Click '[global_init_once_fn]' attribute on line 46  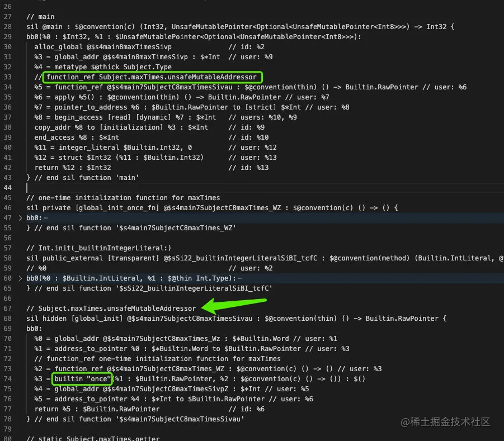[117, 208]
